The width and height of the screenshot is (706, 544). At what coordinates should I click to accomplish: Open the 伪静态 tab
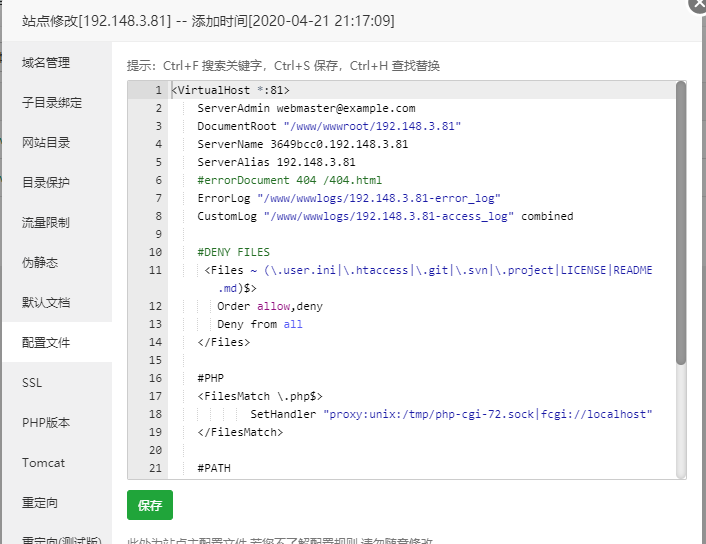(x=40, y=263)
